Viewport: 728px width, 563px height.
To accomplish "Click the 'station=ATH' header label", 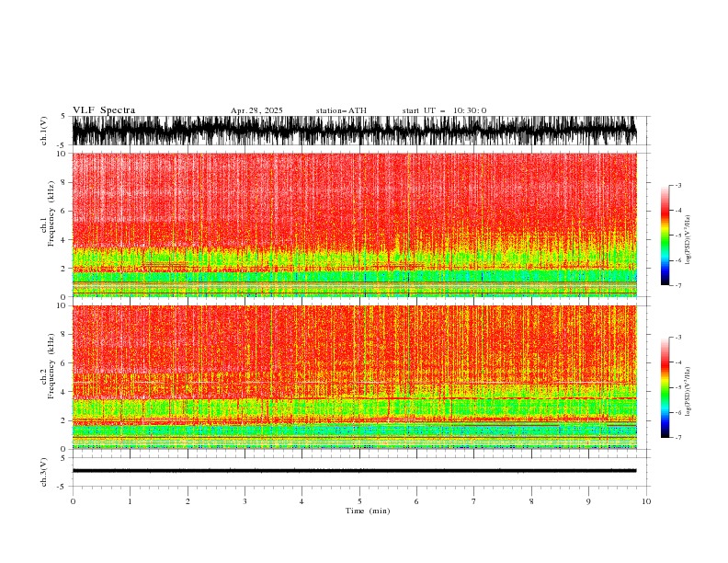I will point(341,110).
